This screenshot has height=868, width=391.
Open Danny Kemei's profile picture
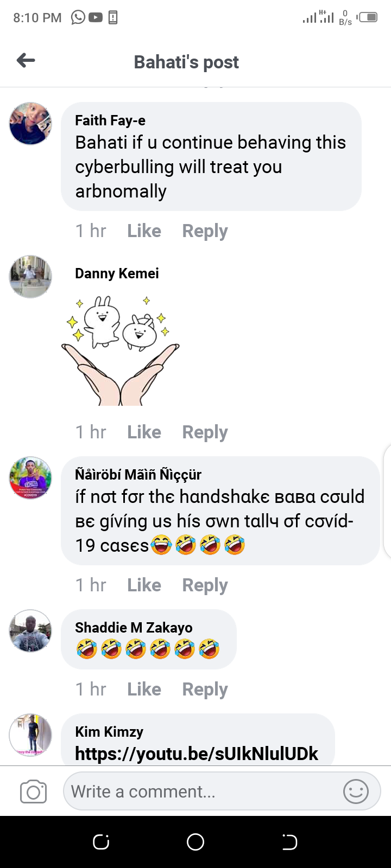[x=30, y=277]
